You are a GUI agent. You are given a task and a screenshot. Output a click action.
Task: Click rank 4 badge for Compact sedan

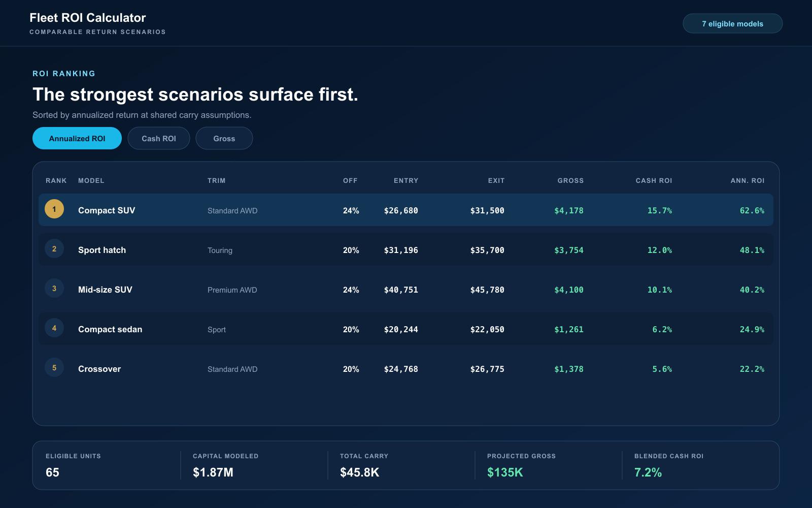pyautogui.click(x=54, y=328)
